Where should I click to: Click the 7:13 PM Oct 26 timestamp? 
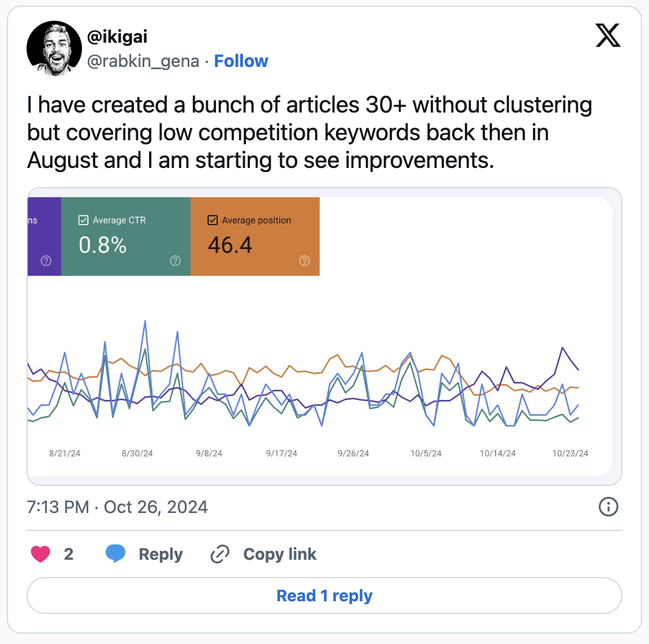pos(117,507)
